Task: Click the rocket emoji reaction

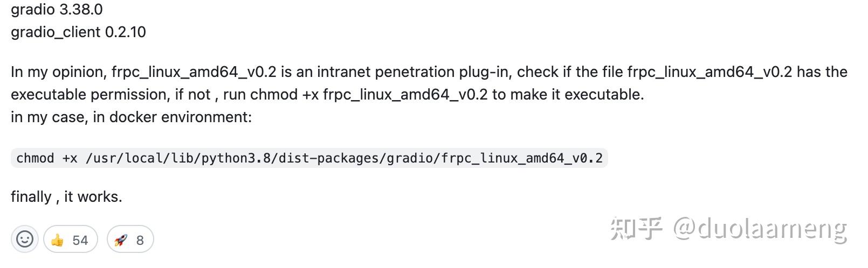Action: 121,240
